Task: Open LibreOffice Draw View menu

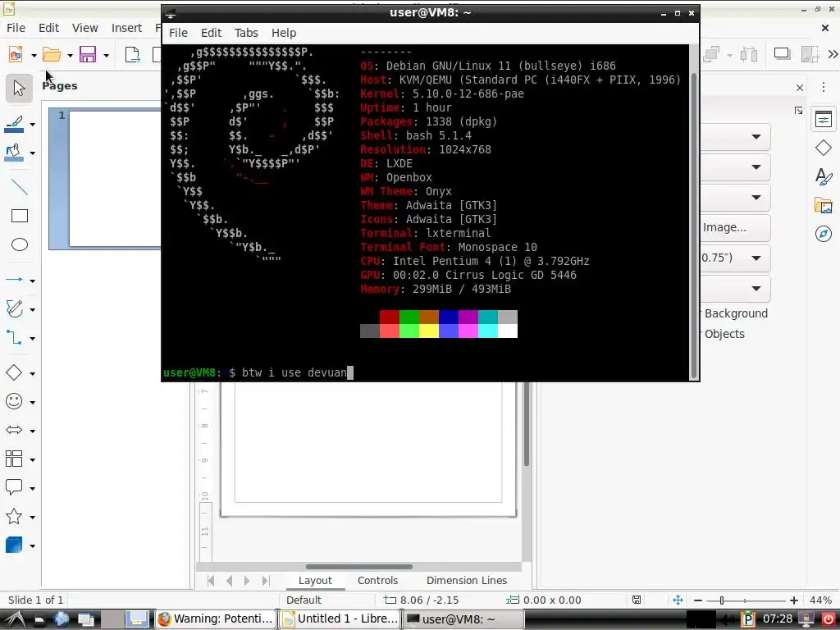Action: point(84,28)
